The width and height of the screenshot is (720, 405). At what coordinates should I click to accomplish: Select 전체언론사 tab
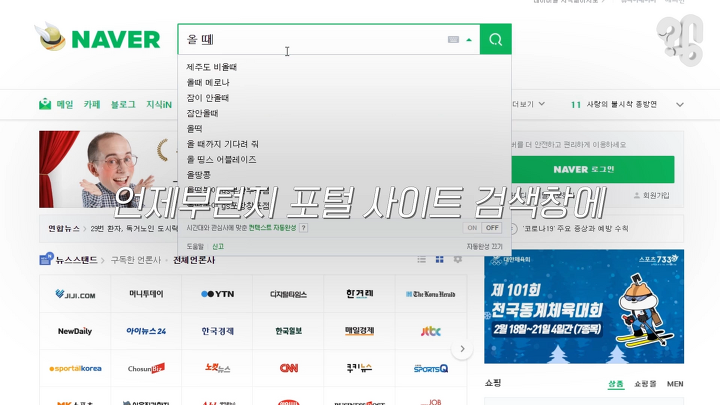point(194,260)
